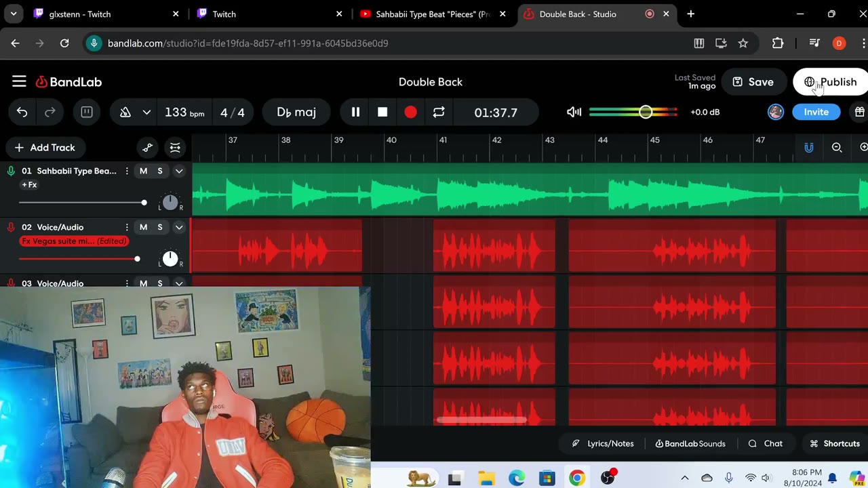Click the Publish button
The image size is (868, 488).
pos(831,82)
